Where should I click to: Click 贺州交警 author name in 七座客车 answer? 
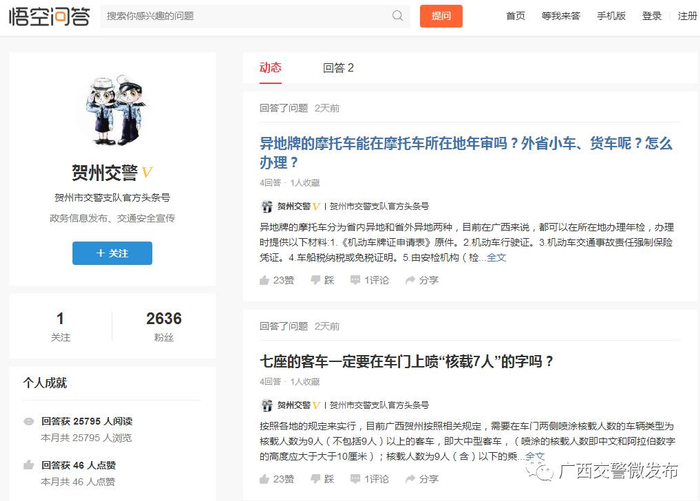pos(294,405)
